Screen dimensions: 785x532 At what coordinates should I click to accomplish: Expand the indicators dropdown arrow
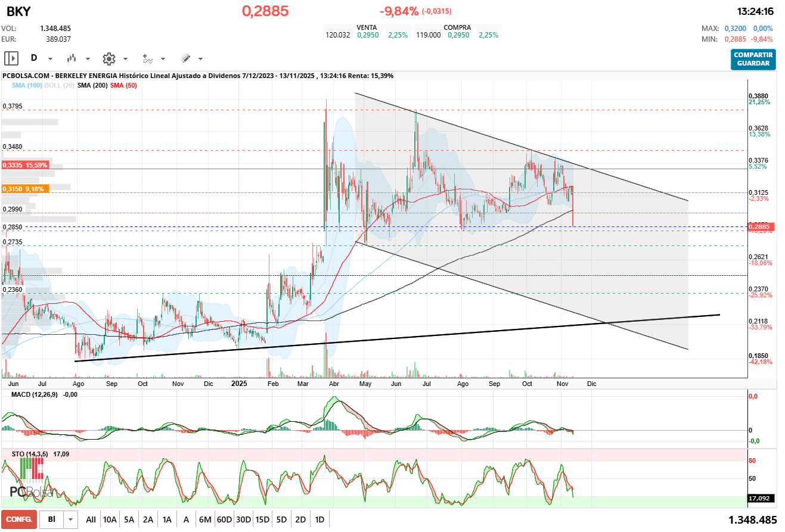(x=163, y=59)
